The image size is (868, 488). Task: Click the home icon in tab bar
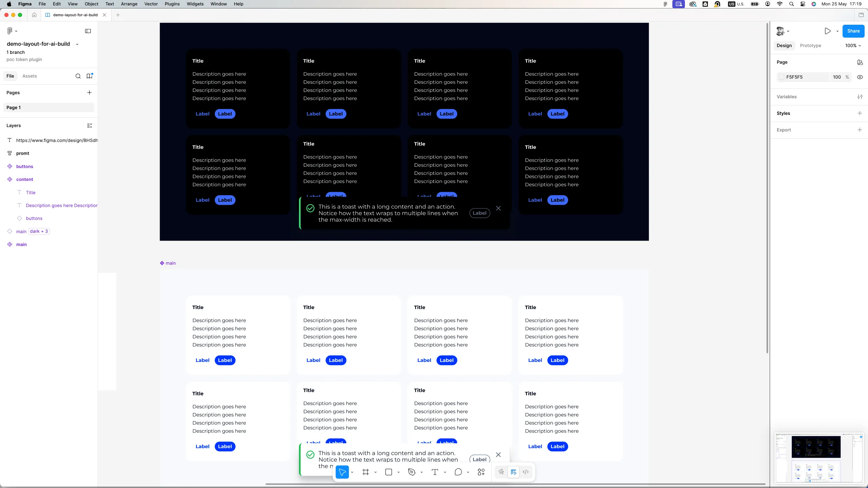pos(34,15)
